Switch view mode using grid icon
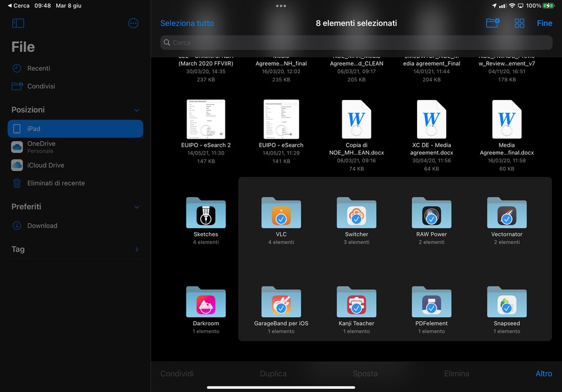562x392 pixels. pos(519,23)
